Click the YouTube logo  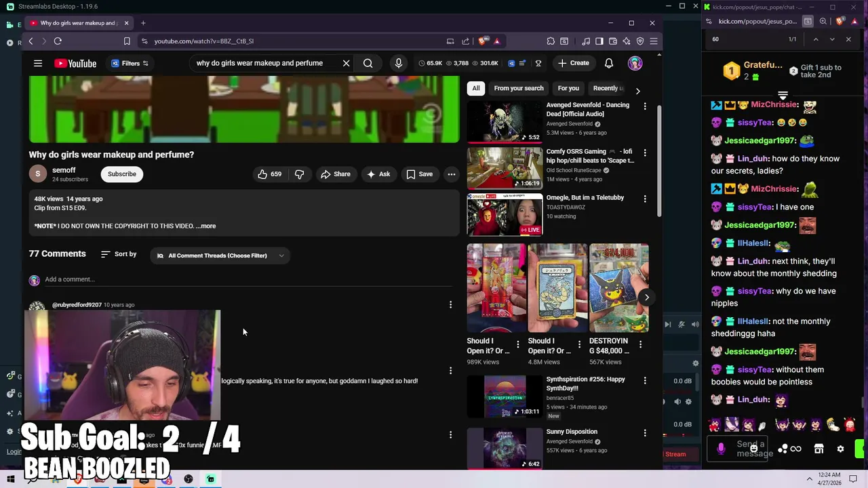[75, 63]
